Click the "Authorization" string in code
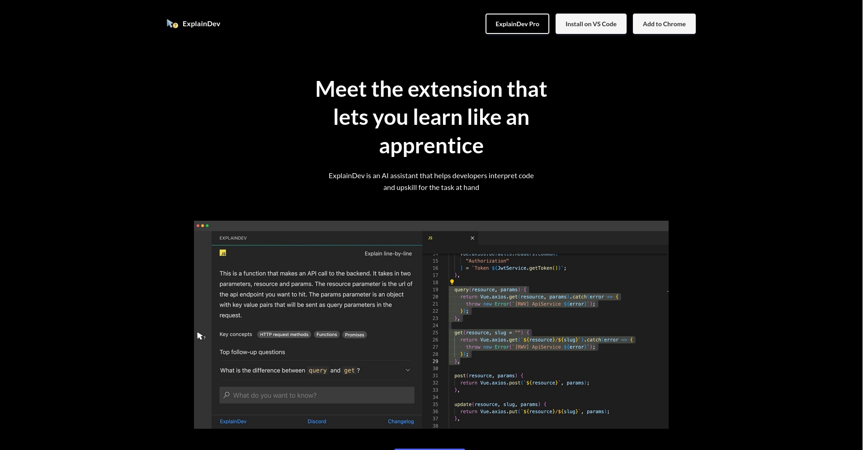Viewport: 868px width, 450px height. [x=487, y=261]
